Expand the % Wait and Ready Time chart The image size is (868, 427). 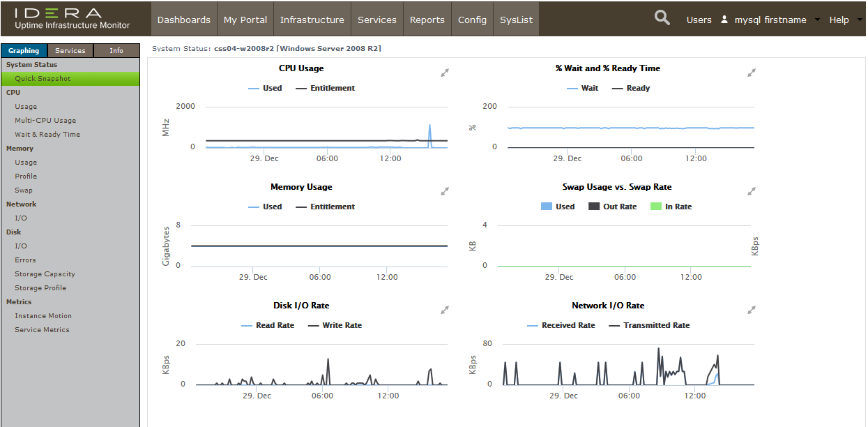click(x=751, y=73)
